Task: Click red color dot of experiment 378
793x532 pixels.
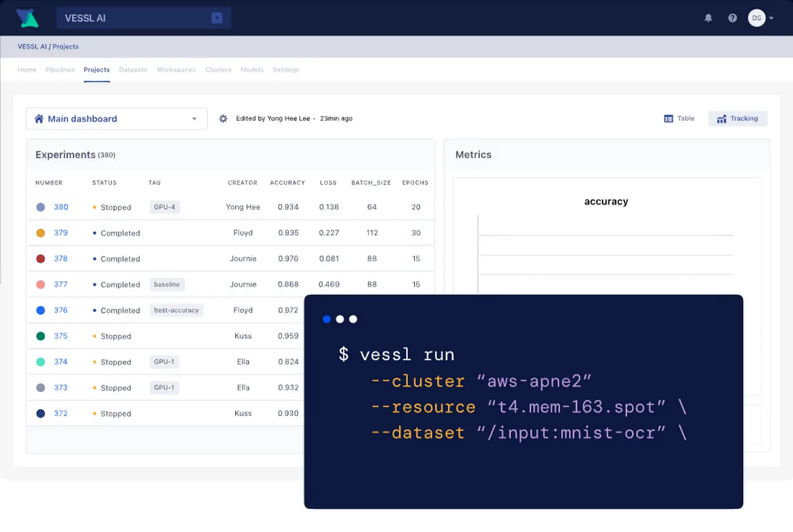Action: coord(41,259)
